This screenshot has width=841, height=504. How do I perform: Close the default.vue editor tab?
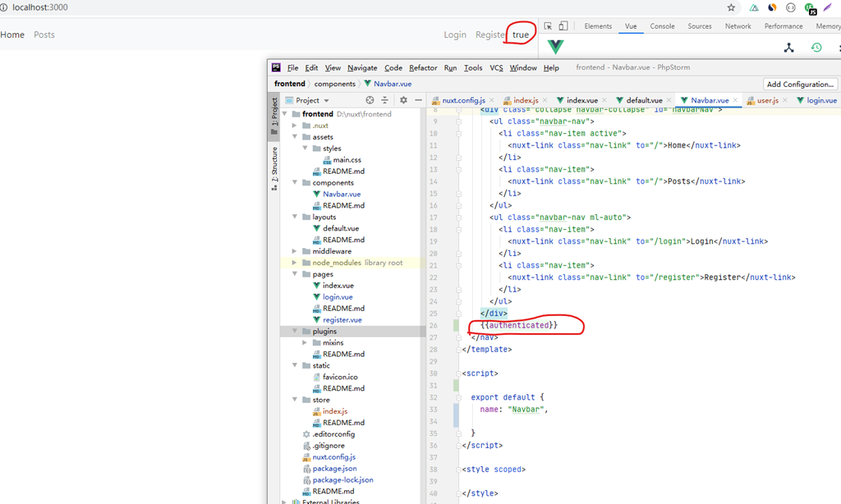pyautogui.click(x=669, y=100)
